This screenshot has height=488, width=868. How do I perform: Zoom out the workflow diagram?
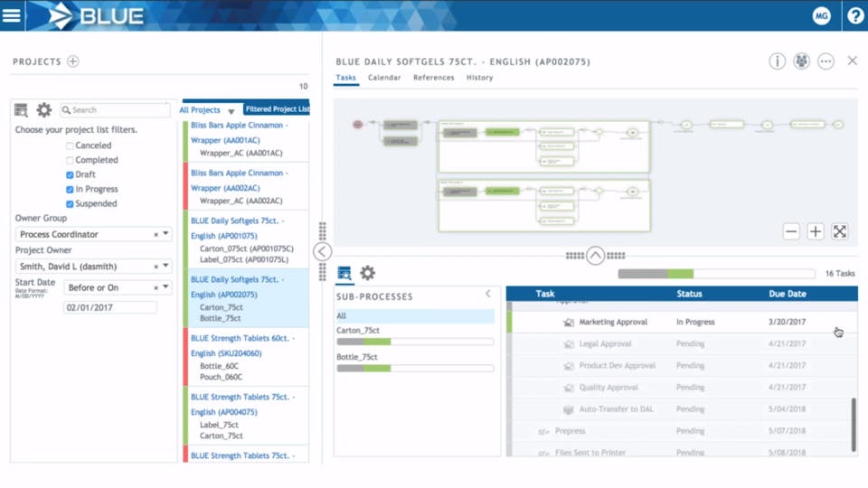(x=792, y=231)
